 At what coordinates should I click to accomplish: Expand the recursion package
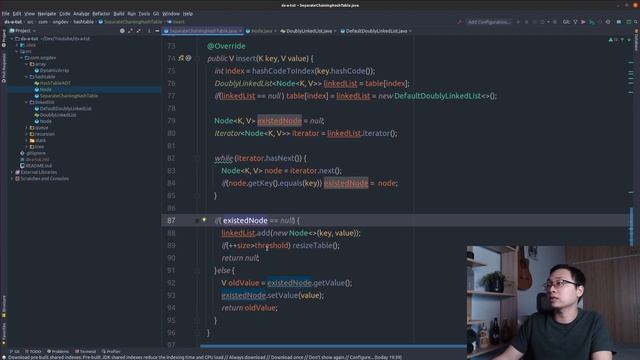tap(27, 134)
